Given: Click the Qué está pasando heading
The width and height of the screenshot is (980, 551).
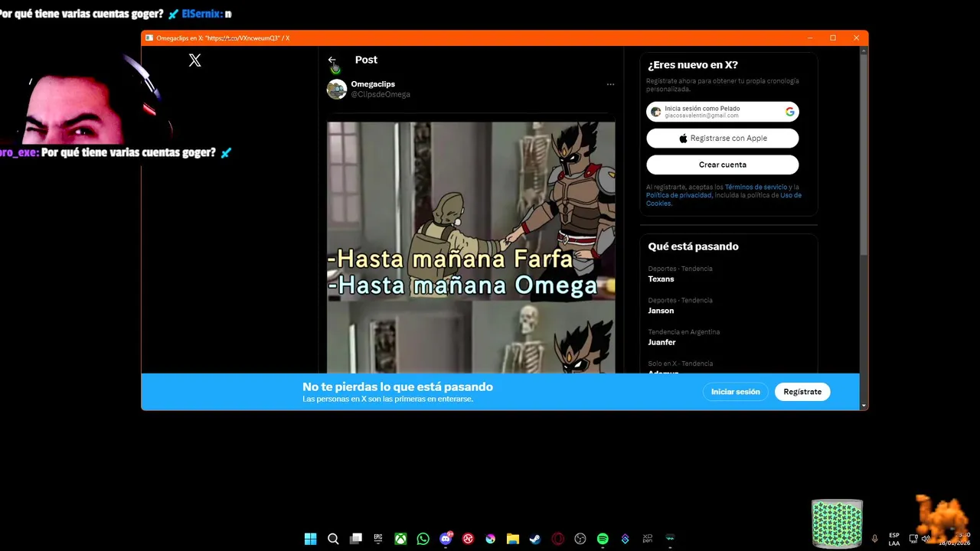Looking at the screenshot, I should [693, 246].
